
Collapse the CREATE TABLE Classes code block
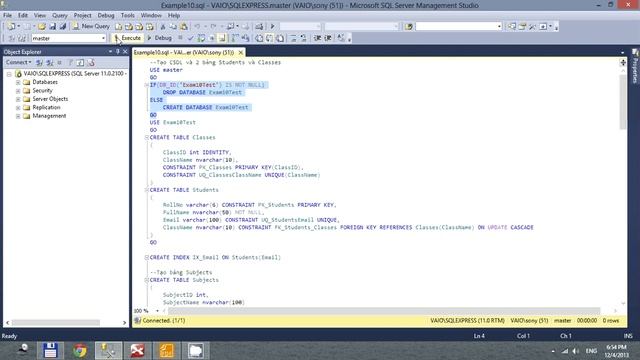pos(146,138)
